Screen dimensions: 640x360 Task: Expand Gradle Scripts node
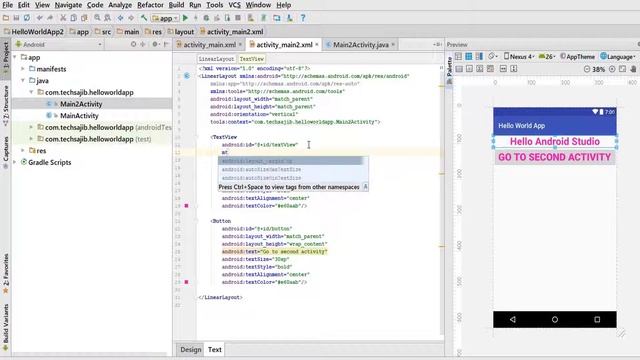pyautogui.click(x=15, y=162)
